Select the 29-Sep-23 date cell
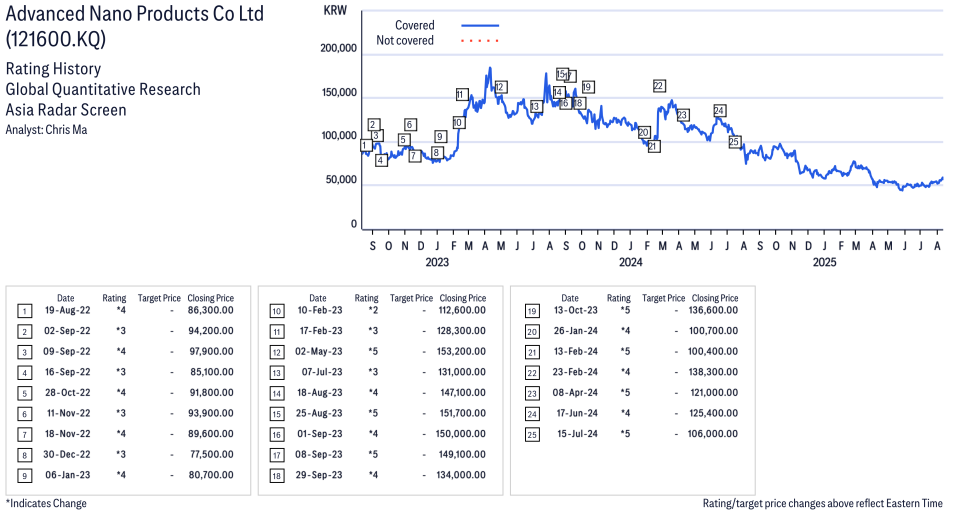This screenshot has width=954, height=510. pyautogui.click(x=319, y=475)
